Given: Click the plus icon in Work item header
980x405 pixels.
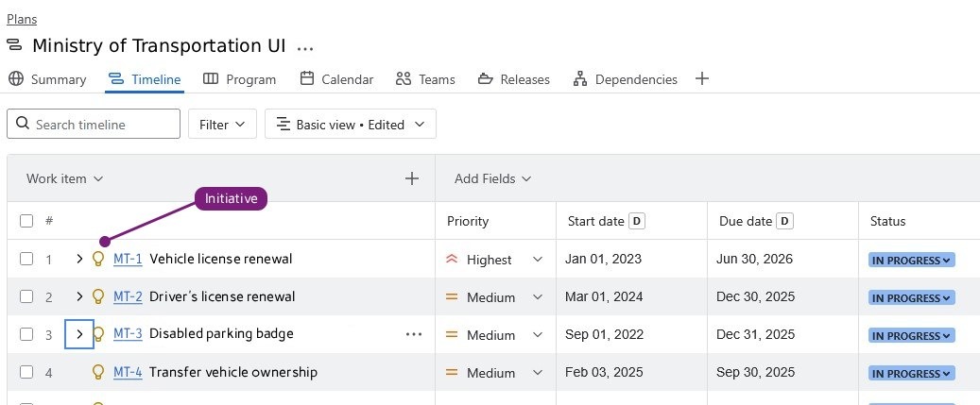Looking at the screenshot, I should [412, 178].
